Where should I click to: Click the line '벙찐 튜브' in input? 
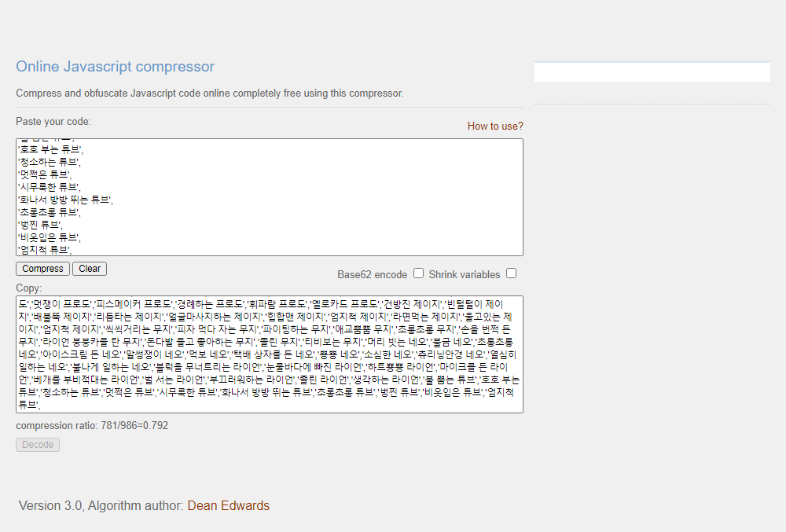click(x=41, y=225)
